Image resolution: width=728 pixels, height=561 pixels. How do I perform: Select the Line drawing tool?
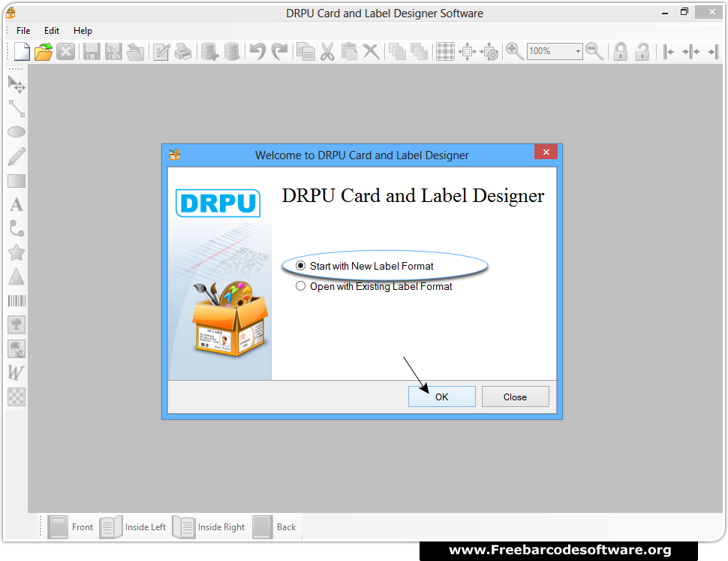click(x=17, y=109)
